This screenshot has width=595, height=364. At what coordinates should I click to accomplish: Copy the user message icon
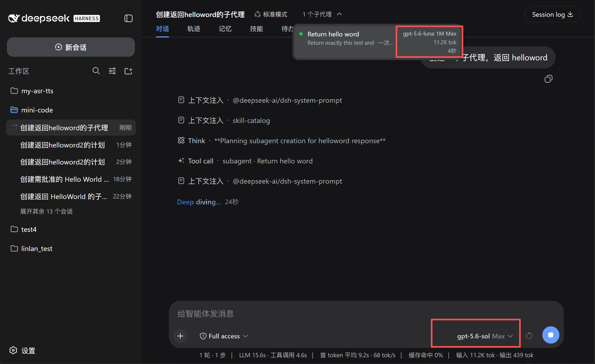[x=548, y=79]
